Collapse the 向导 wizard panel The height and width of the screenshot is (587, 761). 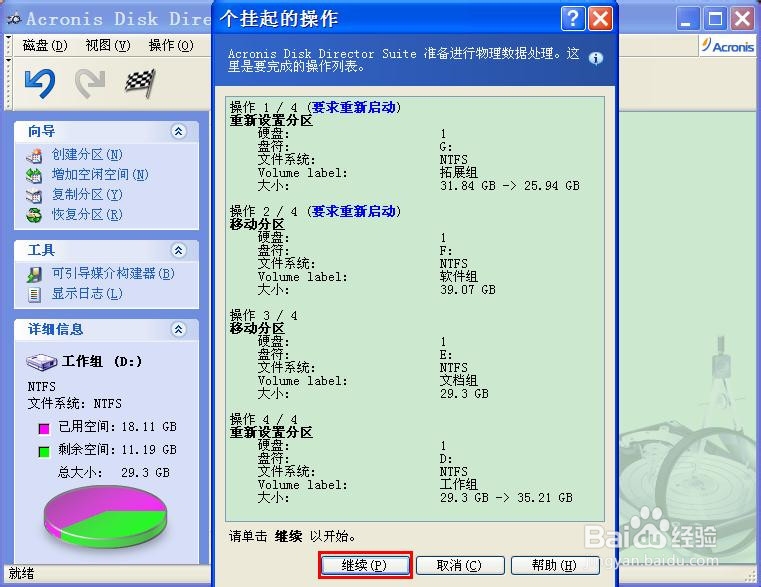179,131
